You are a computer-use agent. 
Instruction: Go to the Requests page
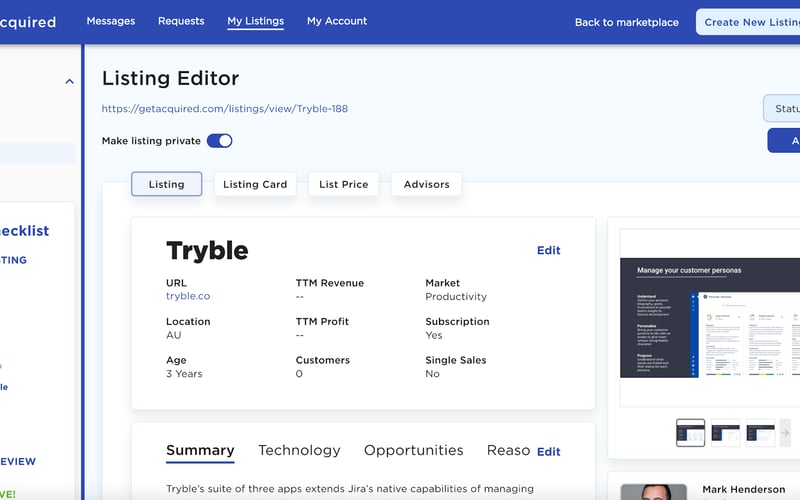coord(181,21)
